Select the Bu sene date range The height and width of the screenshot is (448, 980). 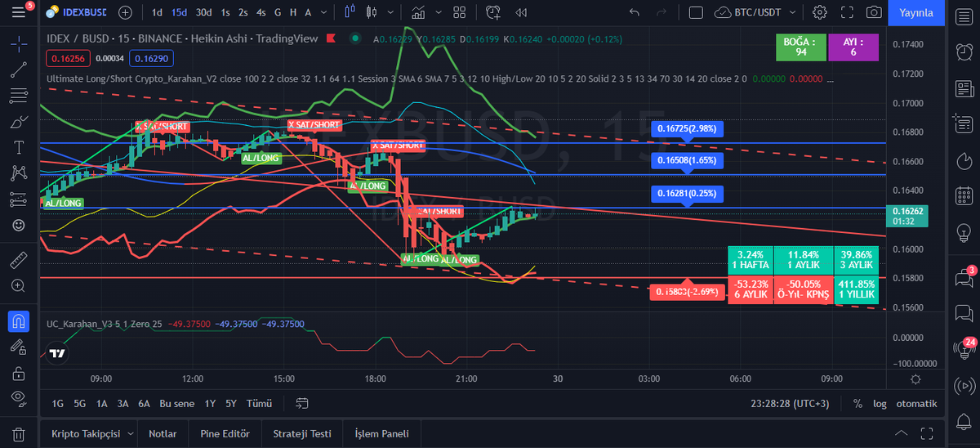click(177, 404)
